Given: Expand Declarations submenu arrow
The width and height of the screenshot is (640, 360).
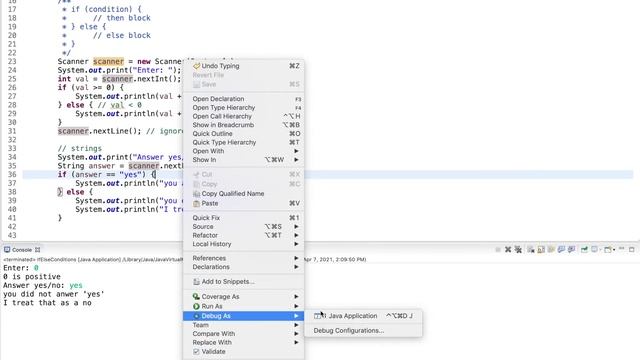Looking at the screenshot, I should 296,267.
